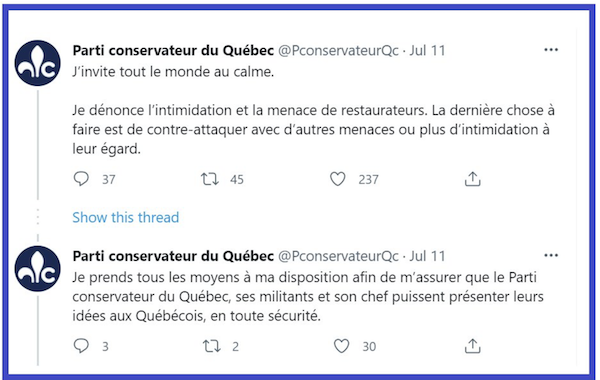Reply to the 'J'invite tout le monde' tweet
This screenshot has height=380, width=600.
coord(81,179)
